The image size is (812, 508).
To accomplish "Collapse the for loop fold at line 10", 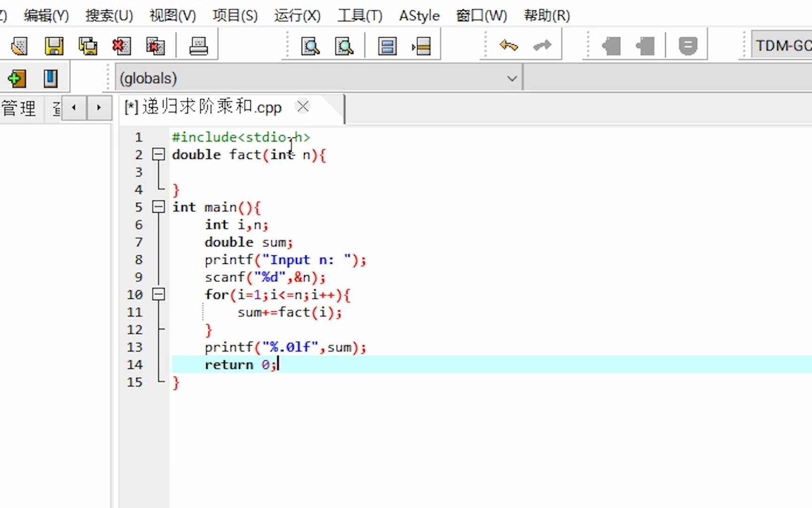I will [159, 294].
